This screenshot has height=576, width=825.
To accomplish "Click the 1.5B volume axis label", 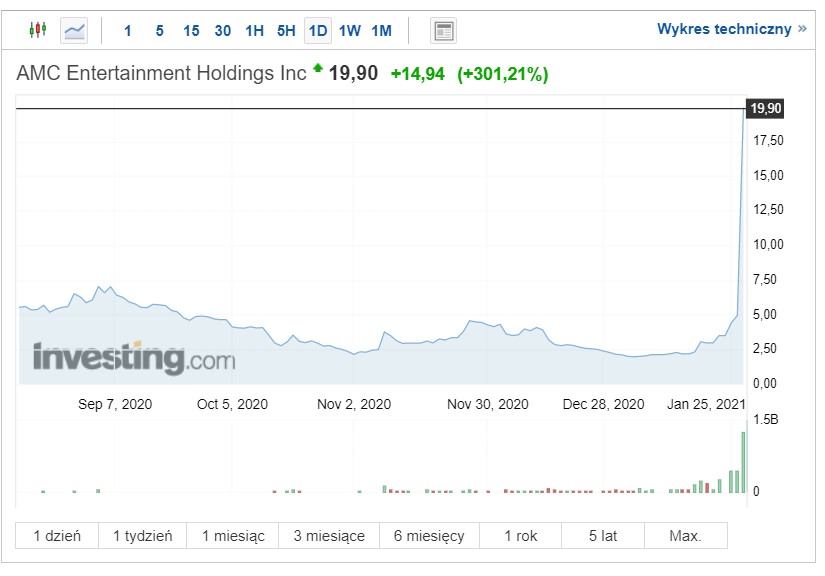I will tap(765, 419).
